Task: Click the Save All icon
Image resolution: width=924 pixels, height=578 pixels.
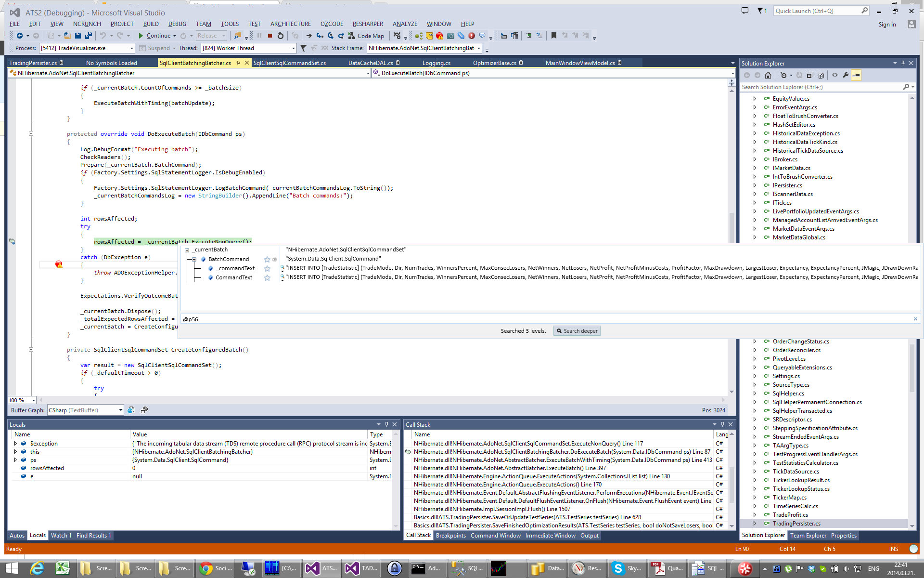Action: click(x=88, y=36)
